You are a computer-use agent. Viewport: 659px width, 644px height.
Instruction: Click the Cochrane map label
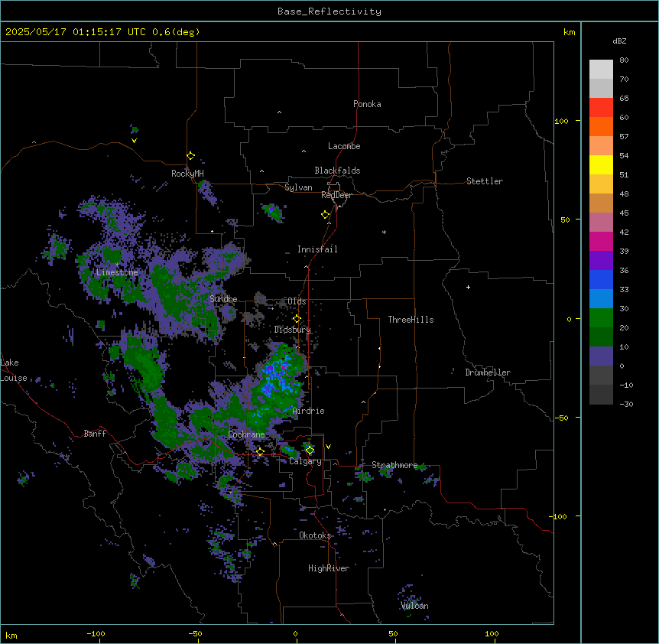tap(246, 434)
